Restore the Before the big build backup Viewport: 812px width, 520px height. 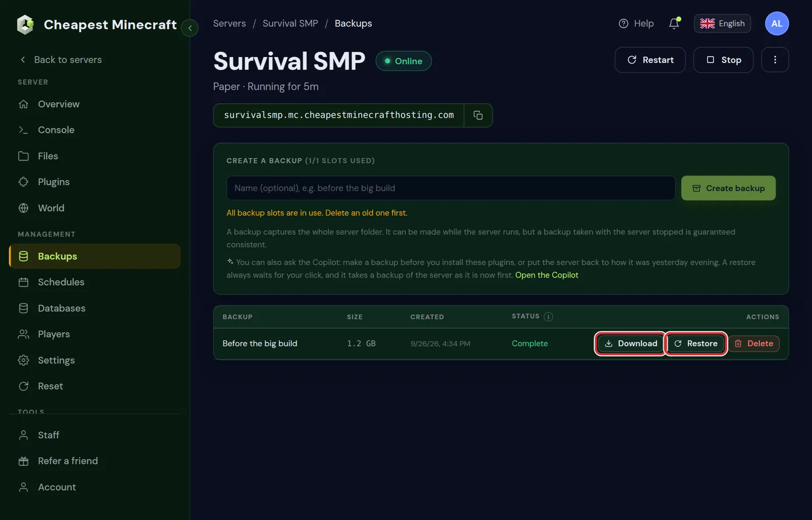pyautogui.click(x=696, y=343)
